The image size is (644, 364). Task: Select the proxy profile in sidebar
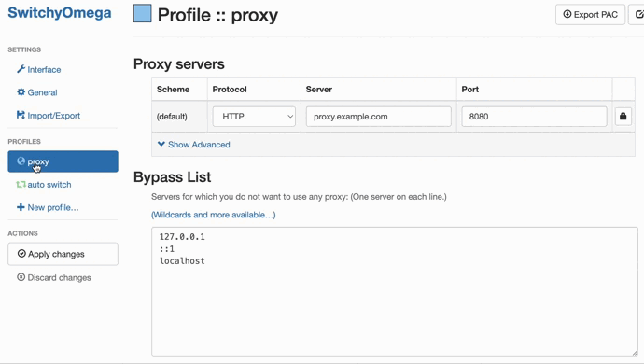point(63,161)
